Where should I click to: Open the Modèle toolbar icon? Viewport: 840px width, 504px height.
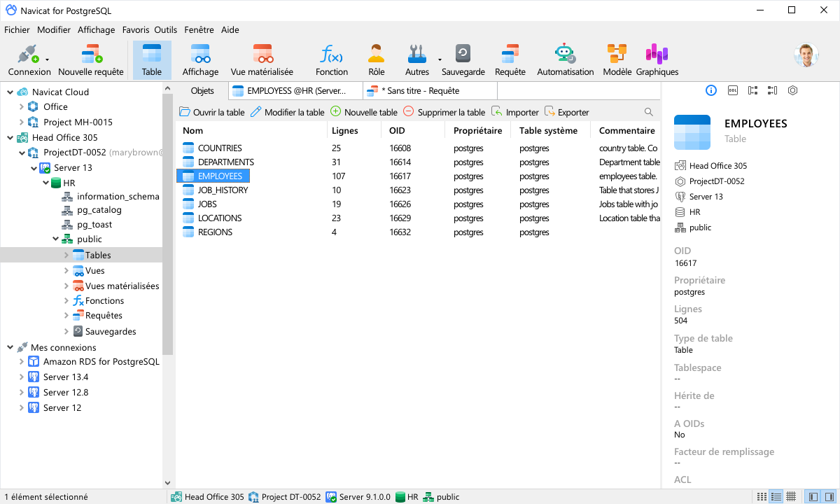(617, 60)
